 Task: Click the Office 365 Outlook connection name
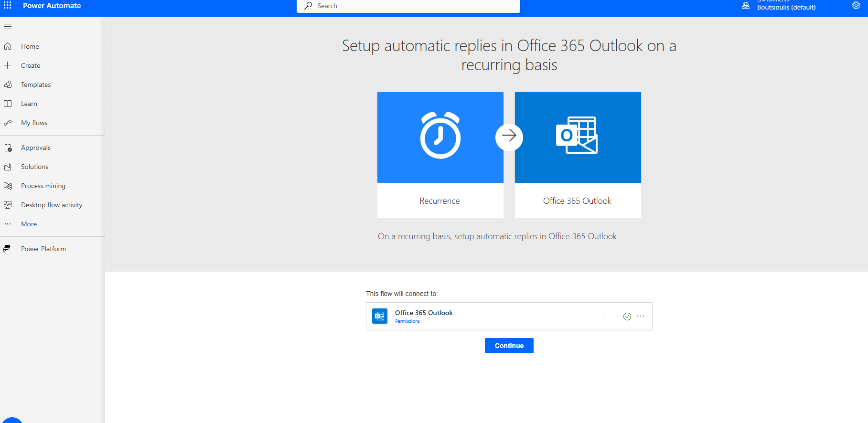coord(424,313)
